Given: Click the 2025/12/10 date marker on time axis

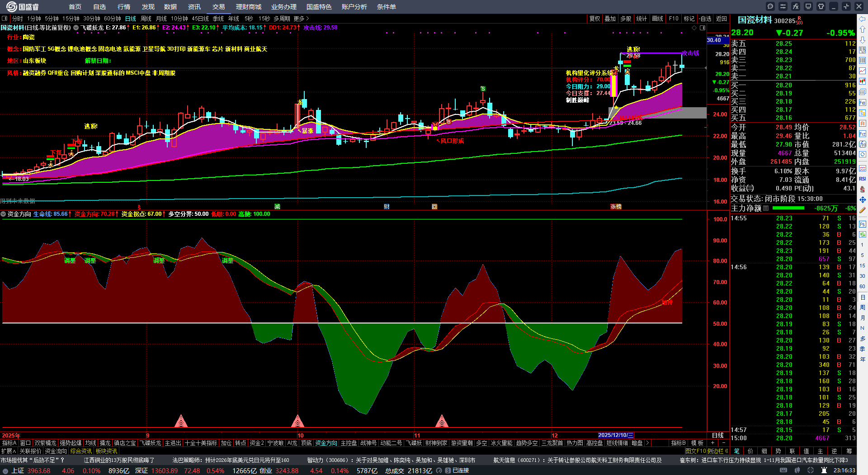Looking at the screenshot, I should tap(616, 435).
